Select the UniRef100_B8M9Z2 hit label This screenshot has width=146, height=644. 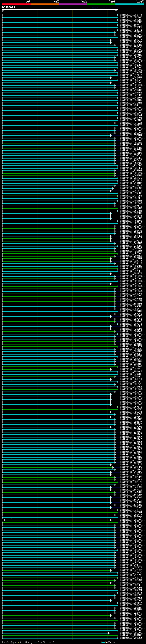point(131,273)
